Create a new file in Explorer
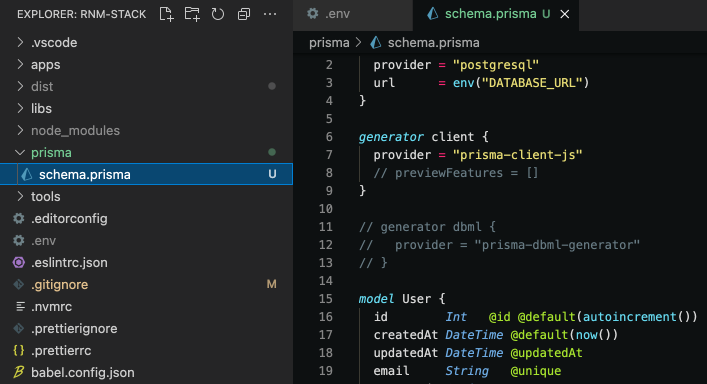Image resolution: width=707 pixels, height=384 pixels. 166,14
